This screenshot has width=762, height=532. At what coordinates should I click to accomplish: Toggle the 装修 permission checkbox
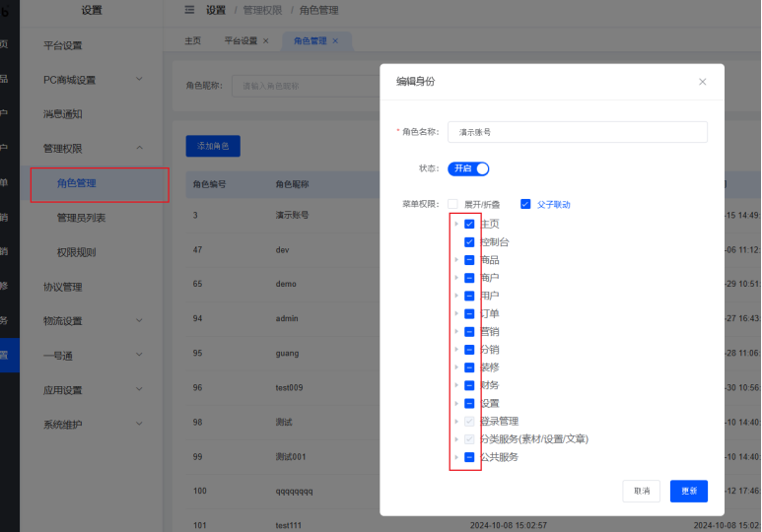point(469,367)
